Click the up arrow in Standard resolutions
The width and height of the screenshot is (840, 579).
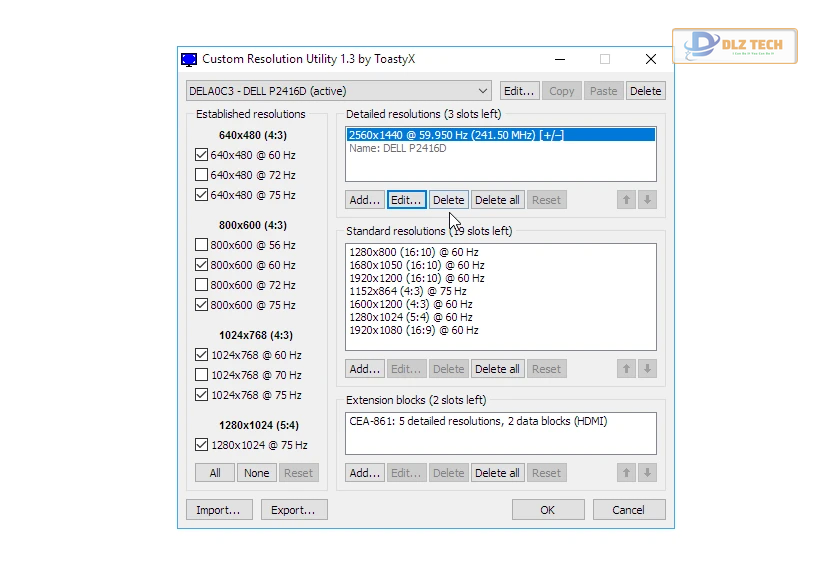(x=626, y=369)
